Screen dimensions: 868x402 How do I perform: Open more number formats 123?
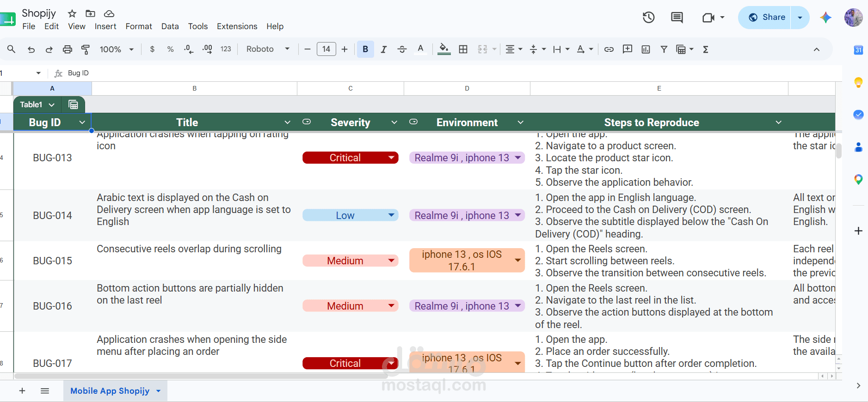pos(226,49)
